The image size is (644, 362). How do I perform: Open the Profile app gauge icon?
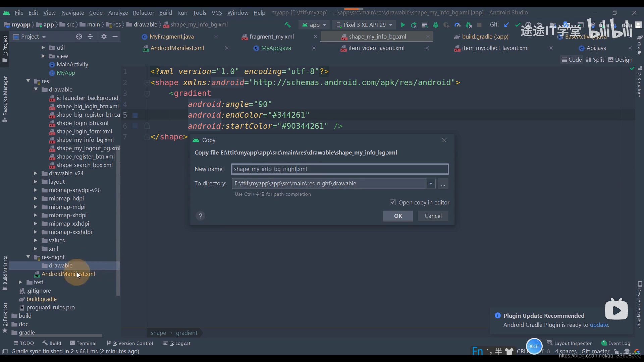coord(458,25)
